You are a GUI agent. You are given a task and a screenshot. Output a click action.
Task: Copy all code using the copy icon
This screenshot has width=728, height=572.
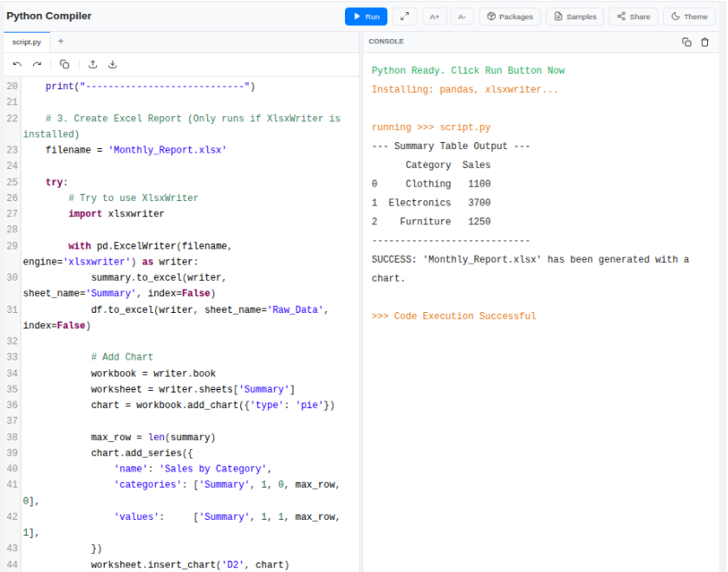[64, 64]
